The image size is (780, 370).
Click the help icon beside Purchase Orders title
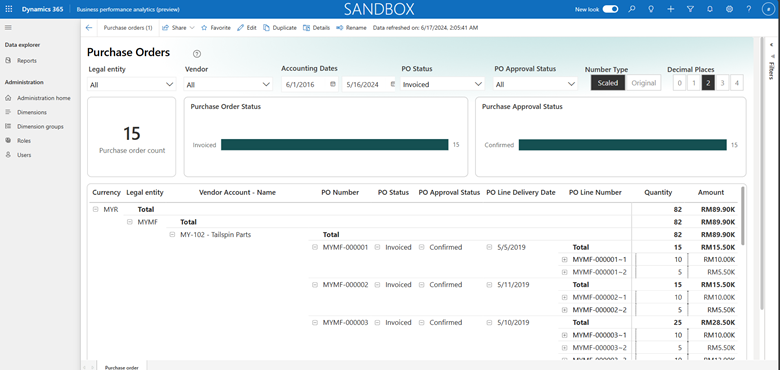[197, 54]
